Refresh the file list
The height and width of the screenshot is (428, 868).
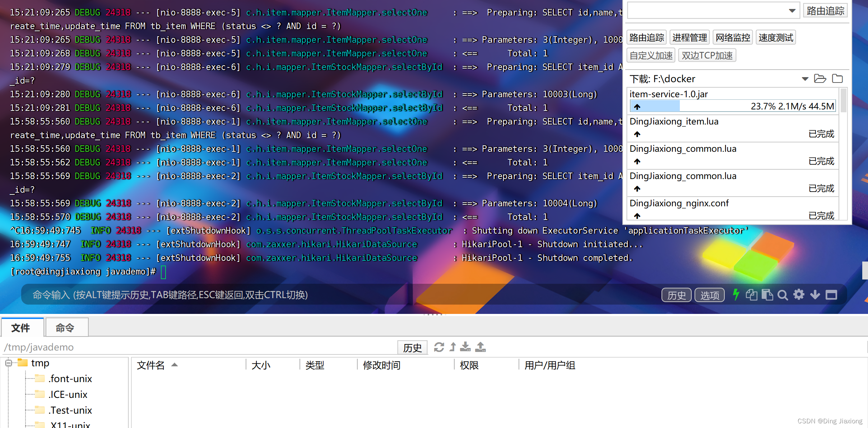click(439, 347)
